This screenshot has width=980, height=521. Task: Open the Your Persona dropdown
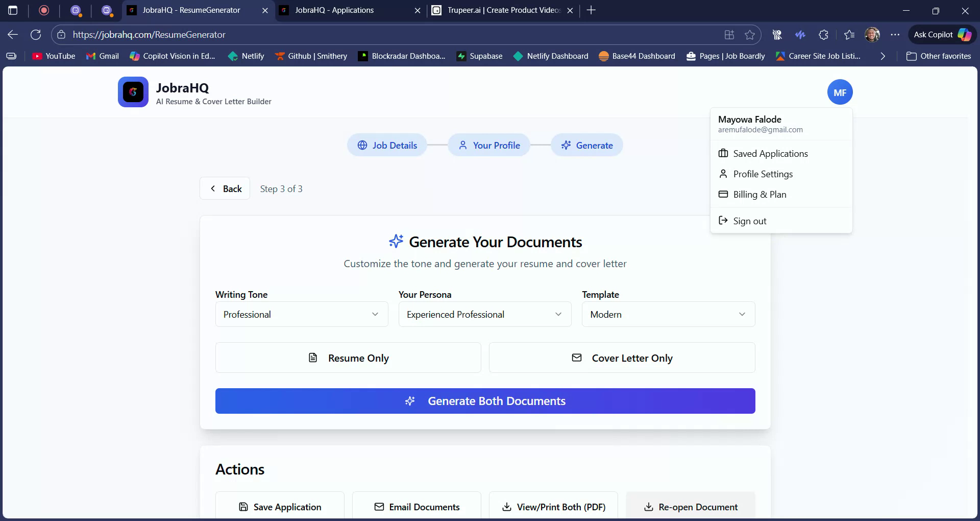pyautogui.click(x=484, y=314)
